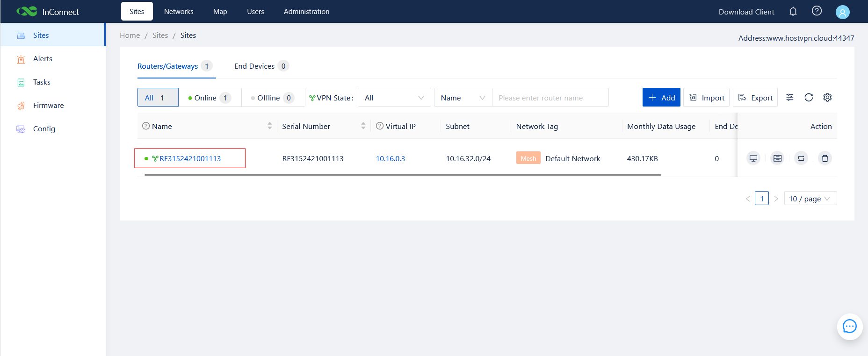The image size is (868, 356).
Task: Open Alerts in the left sidebar
Action: coord(53,58)
